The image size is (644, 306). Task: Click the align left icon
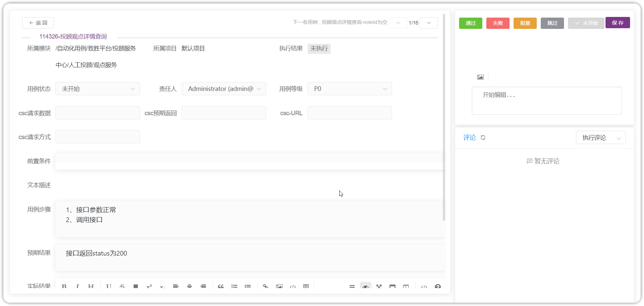click(176, 286)
